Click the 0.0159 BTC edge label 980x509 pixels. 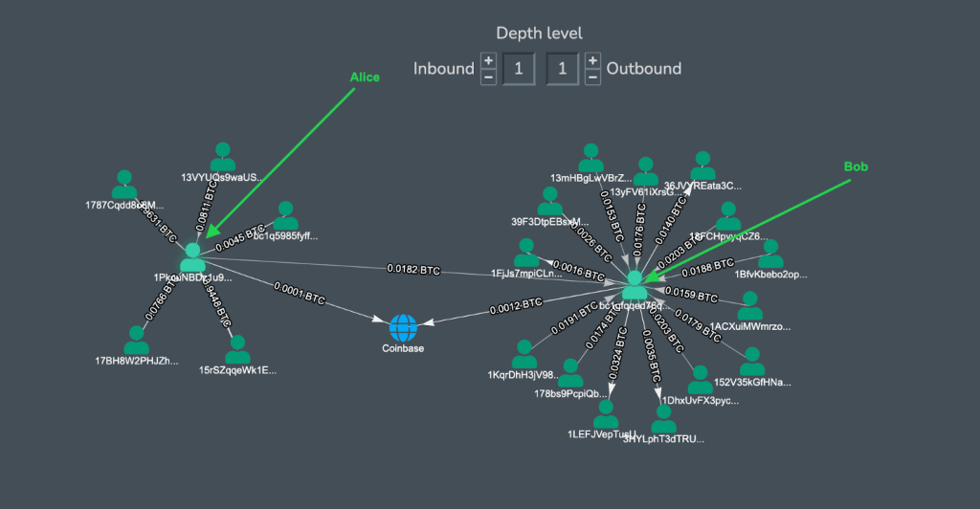tap(691, 294)
